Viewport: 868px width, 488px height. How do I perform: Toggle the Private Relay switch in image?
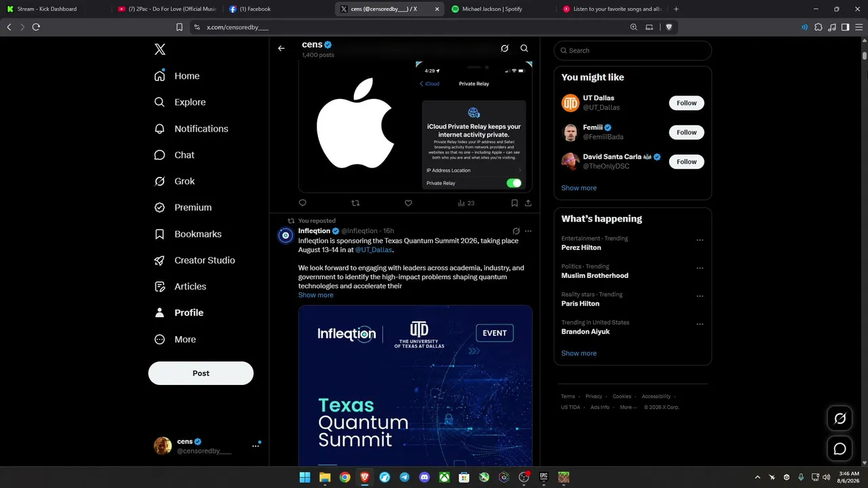coord(514,183)
